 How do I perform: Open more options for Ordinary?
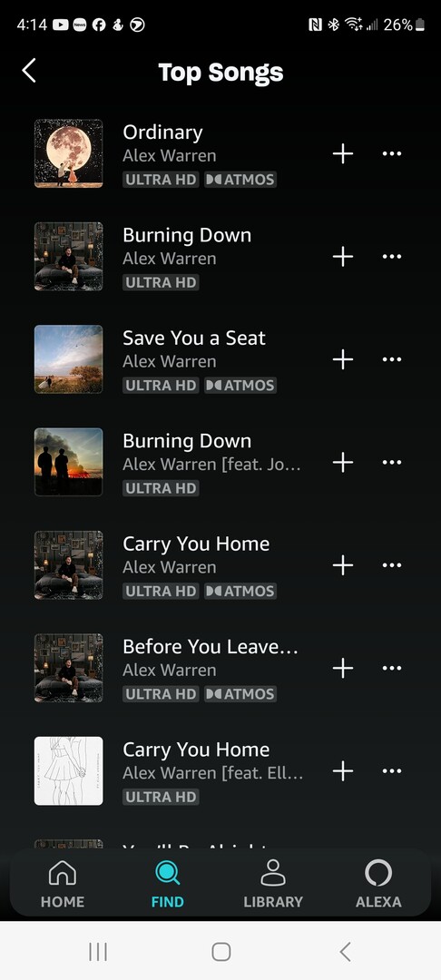[x=392, y=153]
